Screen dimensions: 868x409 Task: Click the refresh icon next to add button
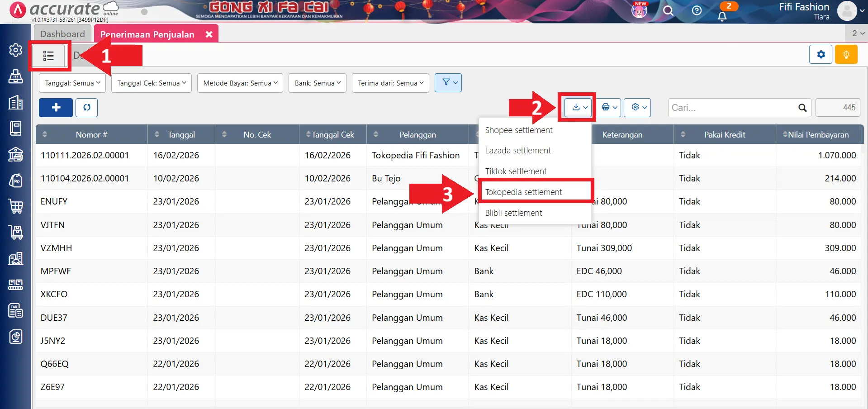tap(86, 108)
